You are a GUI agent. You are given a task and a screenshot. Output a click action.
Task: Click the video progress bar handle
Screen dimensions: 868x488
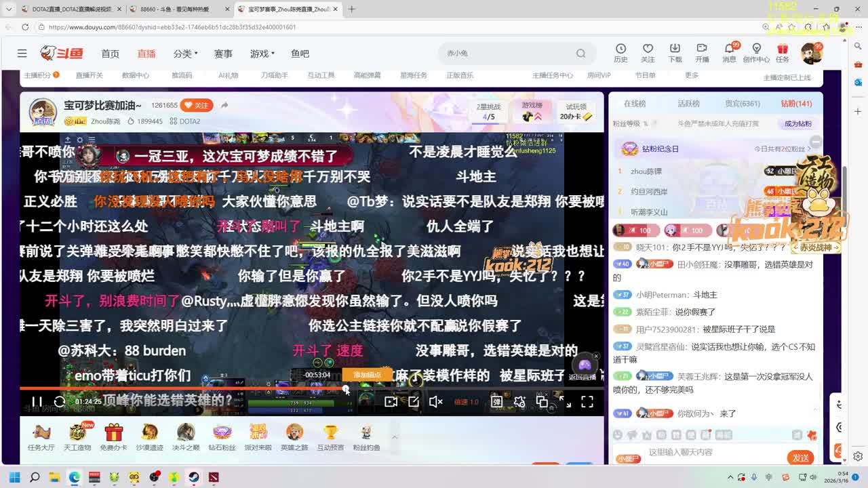pyautogui.click(x=346, y=388)
